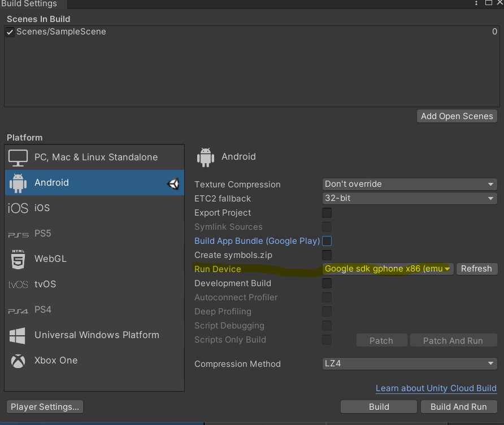Select the iOS platform entry
Screen dimensions: 504x425
click(94, 208)
